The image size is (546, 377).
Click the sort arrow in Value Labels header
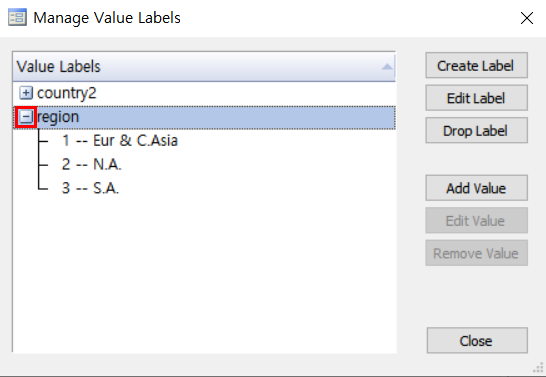387,66
